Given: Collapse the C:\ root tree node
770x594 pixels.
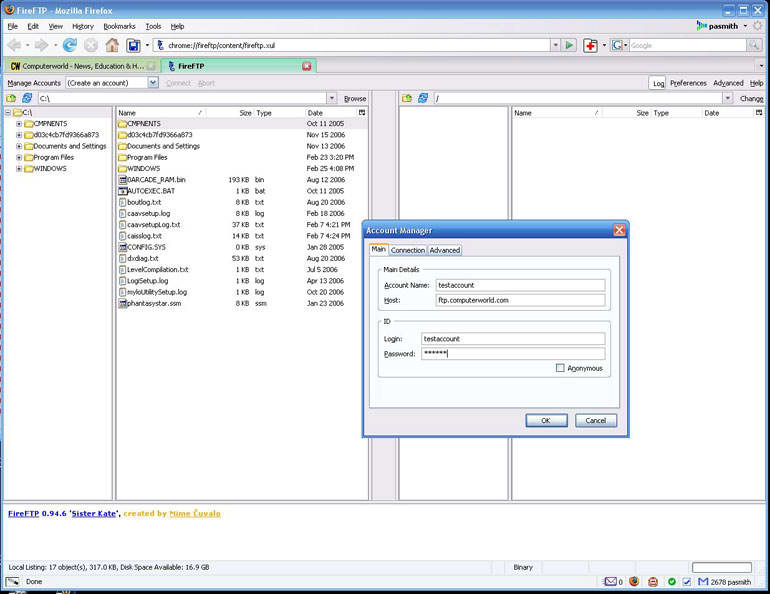Looking at the screenshot, I should coord(8,112).
